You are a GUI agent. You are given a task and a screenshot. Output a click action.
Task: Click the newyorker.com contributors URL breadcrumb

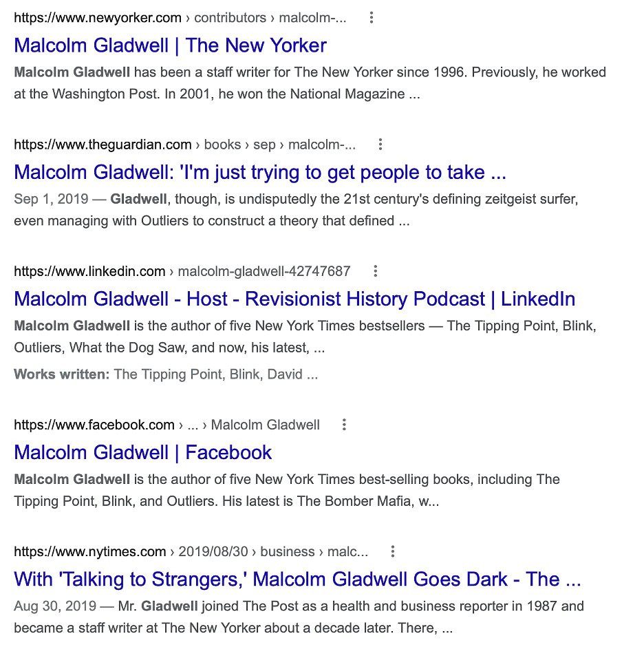180,18
